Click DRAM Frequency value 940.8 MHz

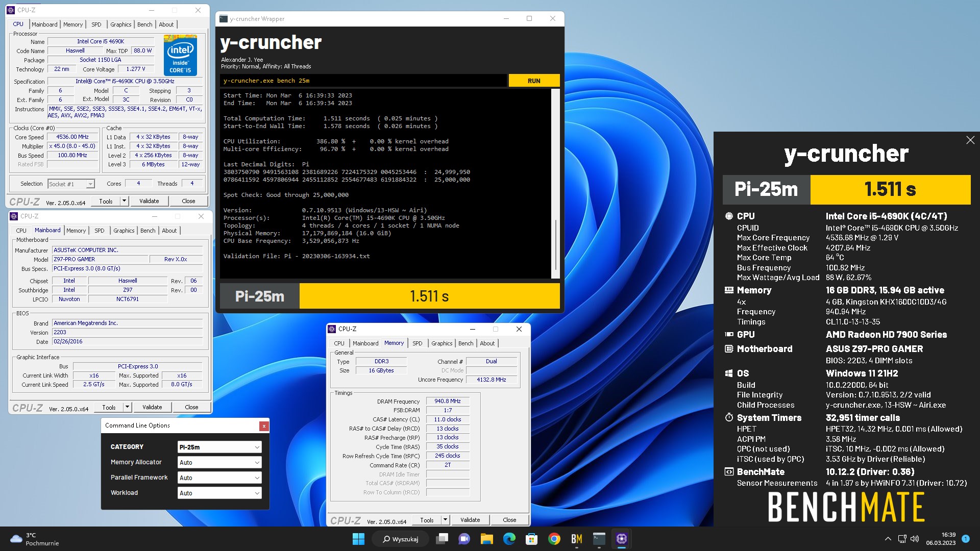(448, 402)
